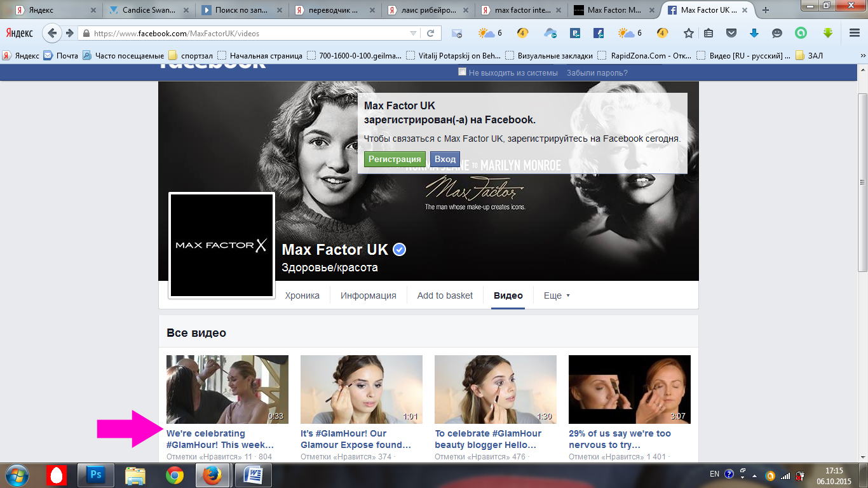
Task: Open Windows Explorer folder in the taskbar
Action: click(x=135, y=475)
